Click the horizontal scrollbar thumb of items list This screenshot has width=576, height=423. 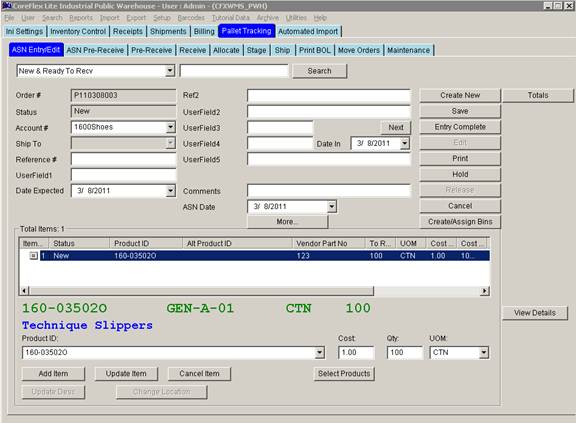tap(201, 291)
